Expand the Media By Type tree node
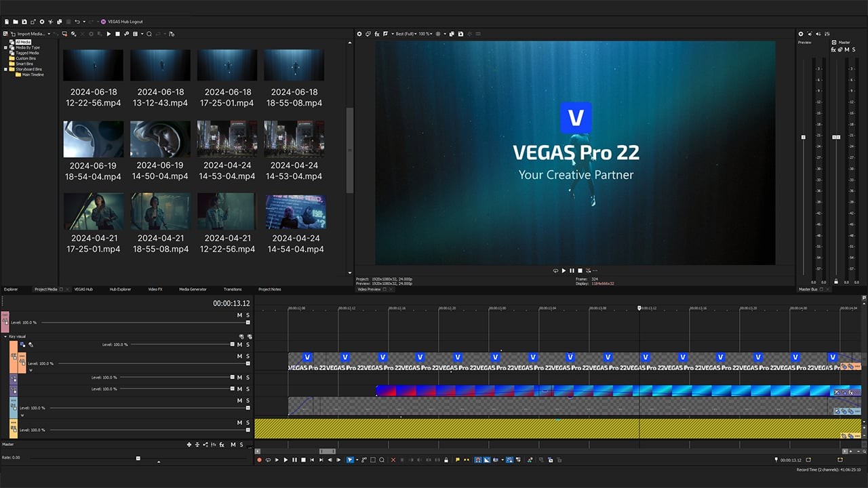The image size is (868, 488). point(5,47)
